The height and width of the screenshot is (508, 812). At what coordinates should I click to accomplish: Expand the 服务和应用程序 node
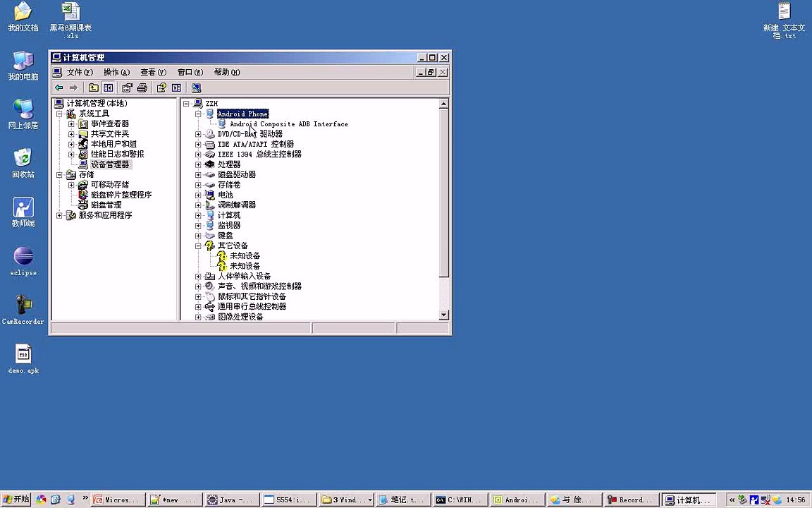tap(59, 215)
